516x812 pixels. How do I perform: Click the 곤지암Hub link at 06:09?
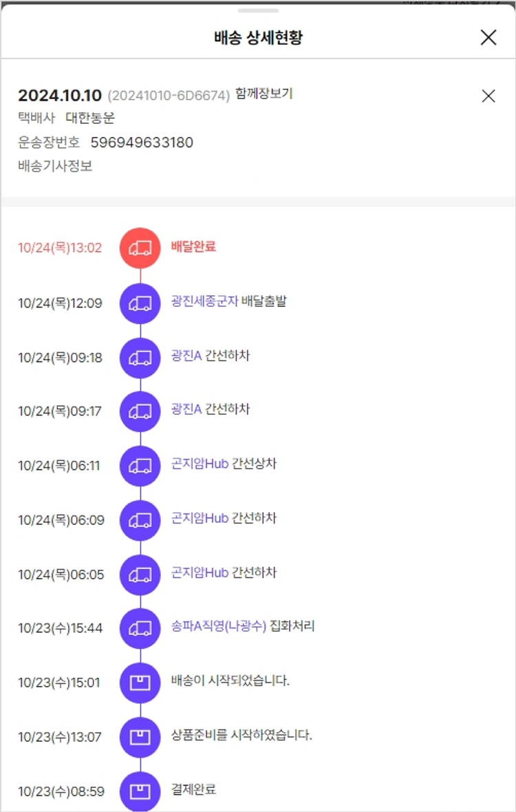200,518
